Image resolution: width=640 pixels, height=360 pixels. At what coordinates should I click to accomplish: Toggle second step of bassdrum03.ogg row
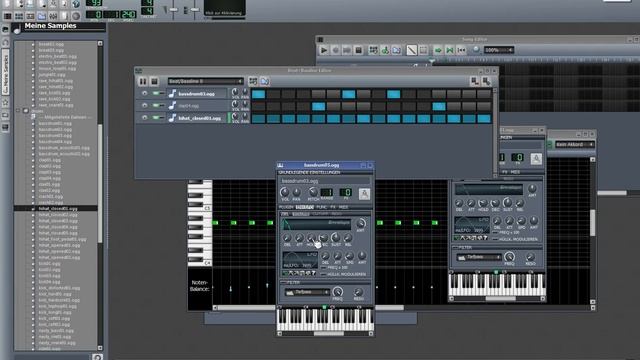pos(273,94)
